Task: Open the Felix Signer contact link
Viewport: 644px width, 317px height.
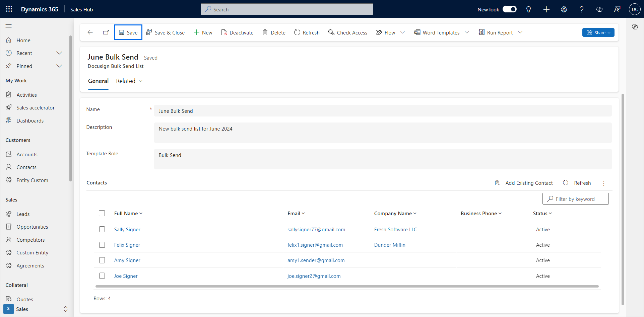Action: click(x=127, y=245)
